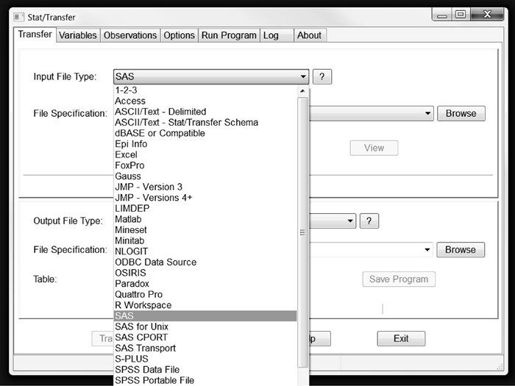The height and width of the screenshot is (386, 515).
Task: Click the output file Browse button
Action: click(x=460, y=250)
